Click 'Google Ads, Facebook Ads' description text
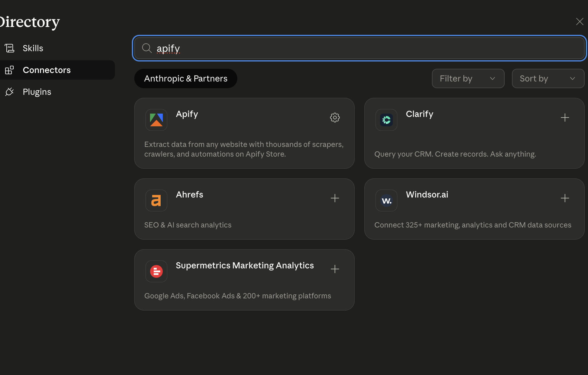The width and height of the screenshot is (588, 375). pos(238,296)
